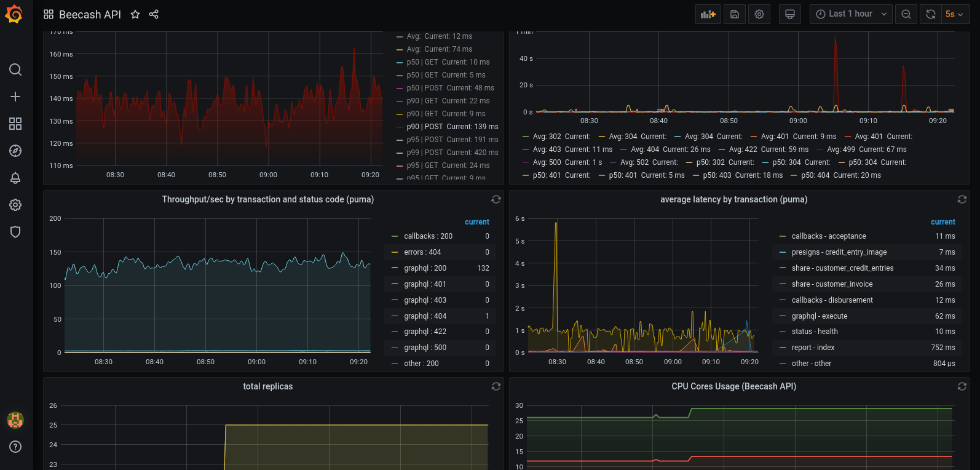
Task: Click dashboards grid icon beside Beecash API title
Action: [x=49, y=14]
